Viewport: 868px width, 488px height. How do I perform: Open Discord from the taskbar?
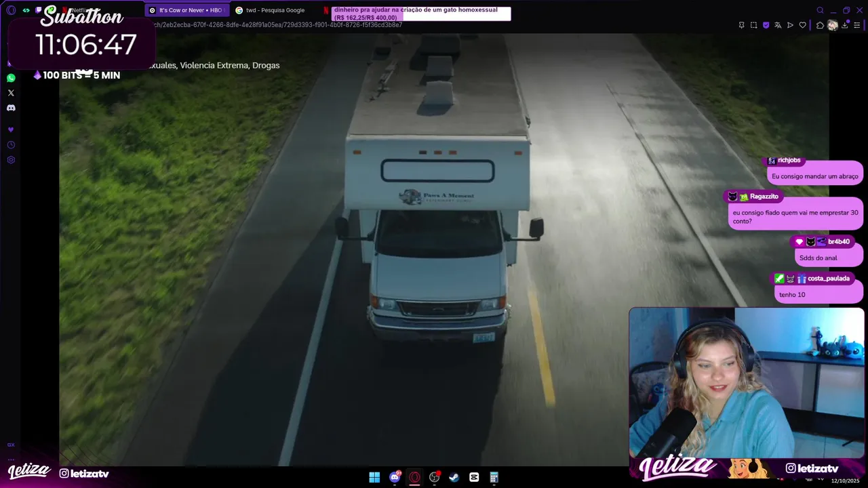(x=395, y=477)
